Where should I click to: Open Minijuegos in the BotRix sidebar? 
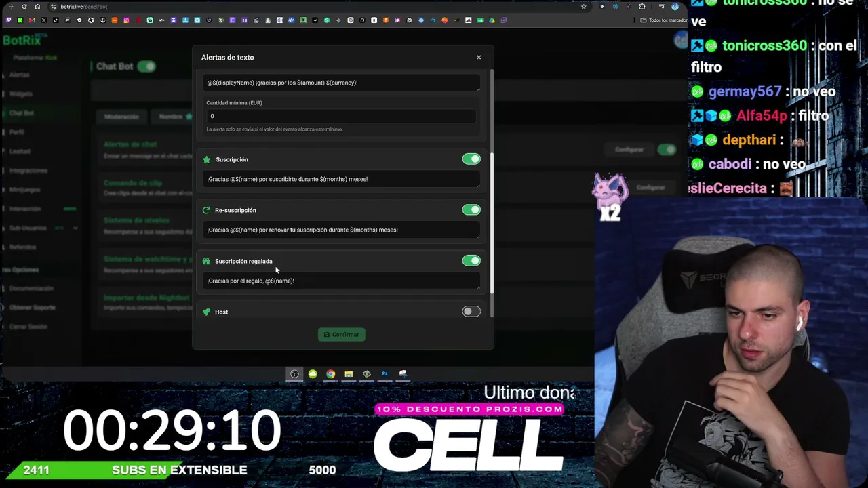[x=25, y=190]
